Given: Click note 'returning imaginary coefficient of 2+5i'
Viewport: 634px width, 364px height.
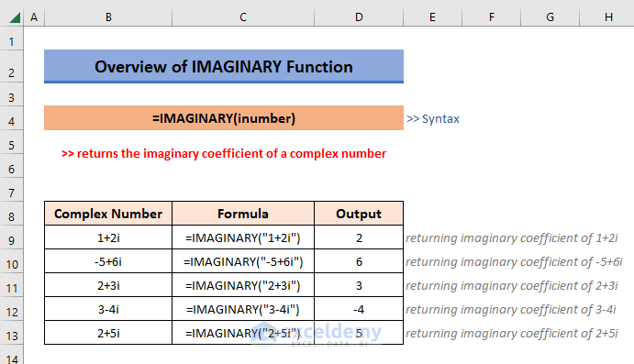Looking at the screenshot, I should (x=512, y=334).
